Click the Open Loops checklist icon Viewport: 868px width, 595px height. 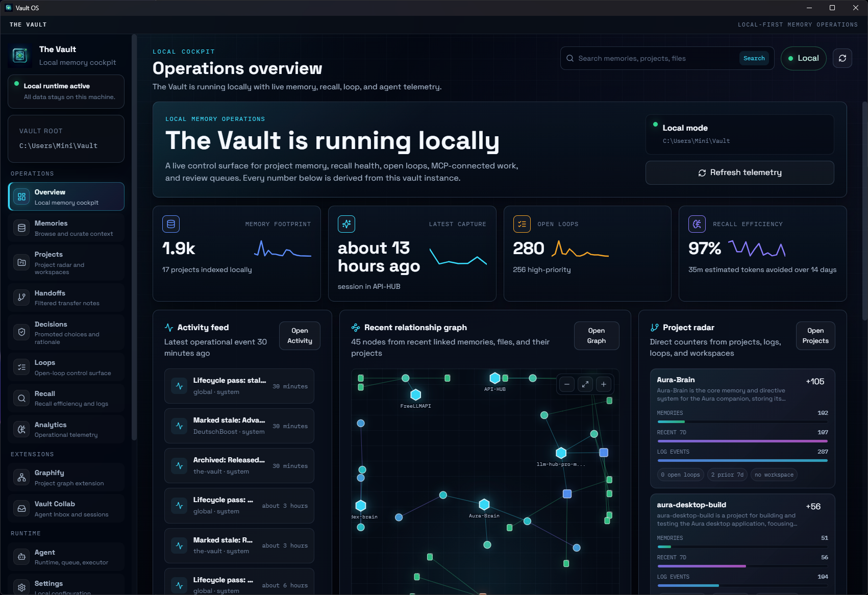[522, 224]
